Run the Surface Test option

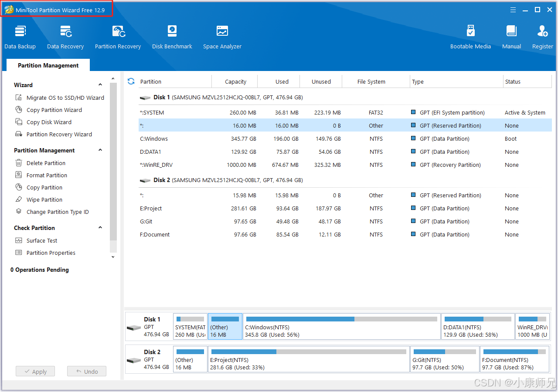coord(42,240)
